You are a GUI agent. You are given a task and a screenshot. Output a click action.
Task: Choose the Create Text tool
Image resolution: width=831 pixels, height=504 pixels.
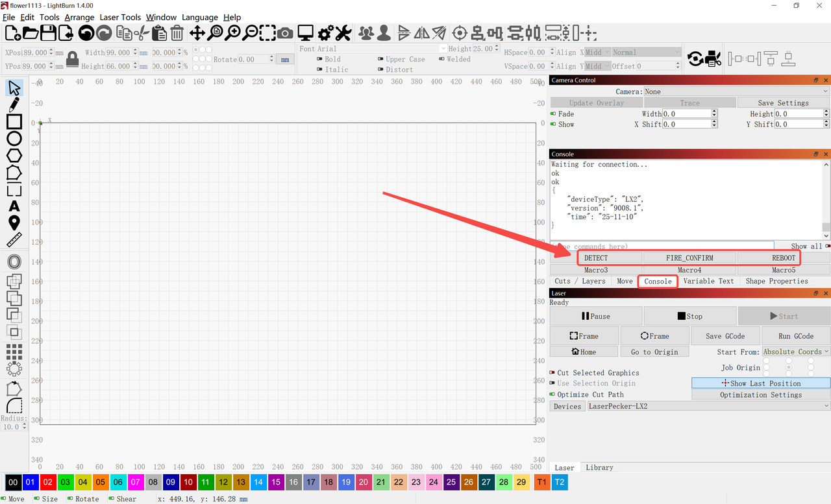pyautogui.click(x=14, y=206)
